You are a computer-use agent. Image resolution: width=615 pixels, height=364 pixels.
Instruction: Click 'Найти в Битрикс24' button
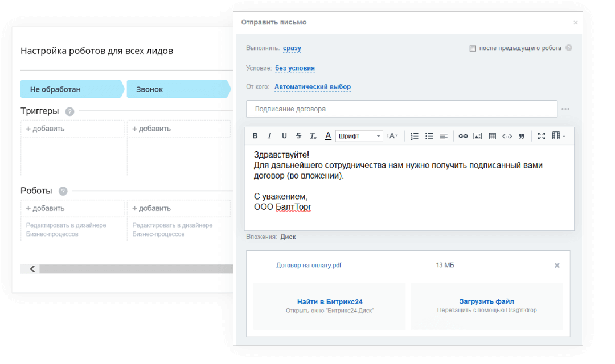tap(330, 305)
